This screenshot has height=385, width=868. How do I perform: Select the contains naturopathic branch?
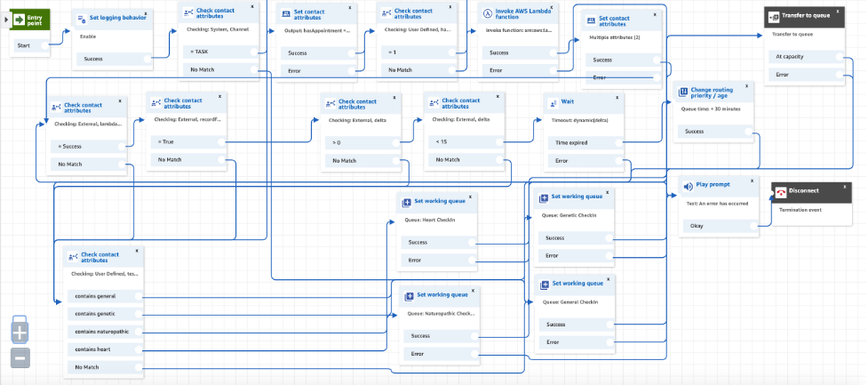coord(105,332)
